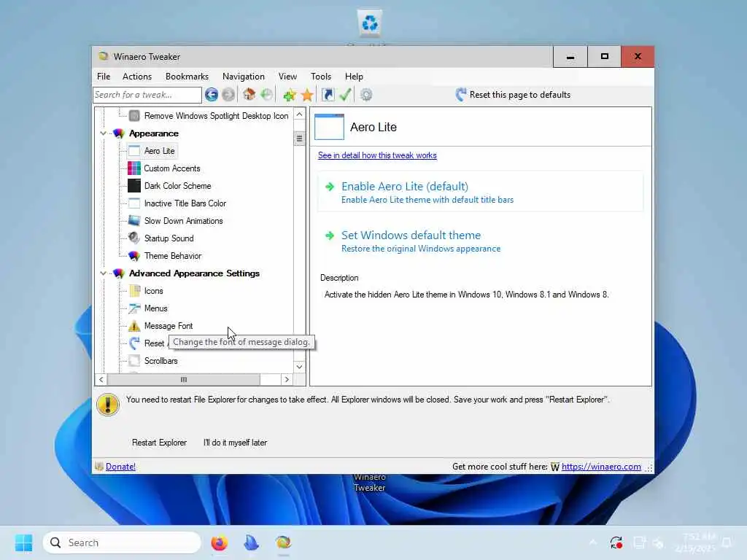Click the Aero Lite tree icon
This screenshot has height=560, width=747.
pyautogui.click(x=134, y=151)
